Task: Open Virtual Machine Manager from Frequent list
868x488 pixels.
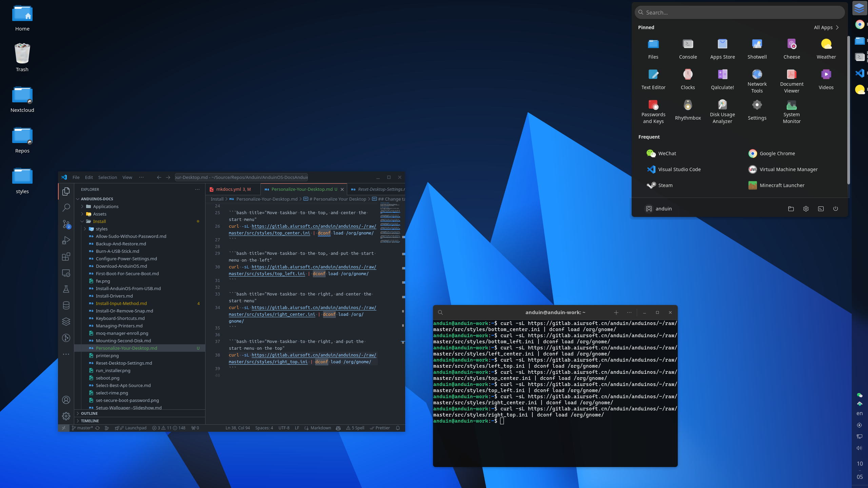Action: click(x=783, y=169)
